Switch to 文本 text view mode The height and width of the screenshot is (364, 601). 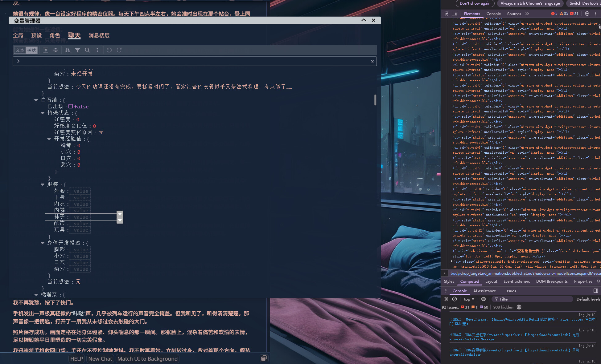click(20, 50)
